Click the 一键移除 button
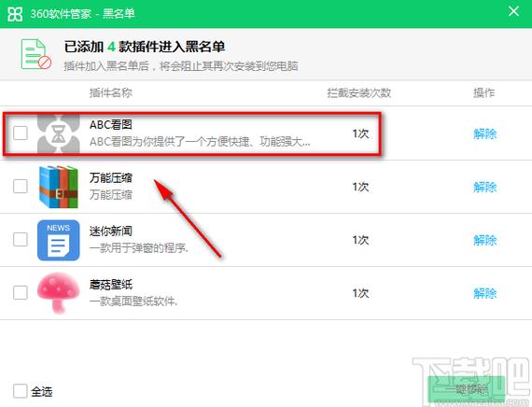Image resolution: width=532 pixels, height=407 pixels. click(466, 389)
